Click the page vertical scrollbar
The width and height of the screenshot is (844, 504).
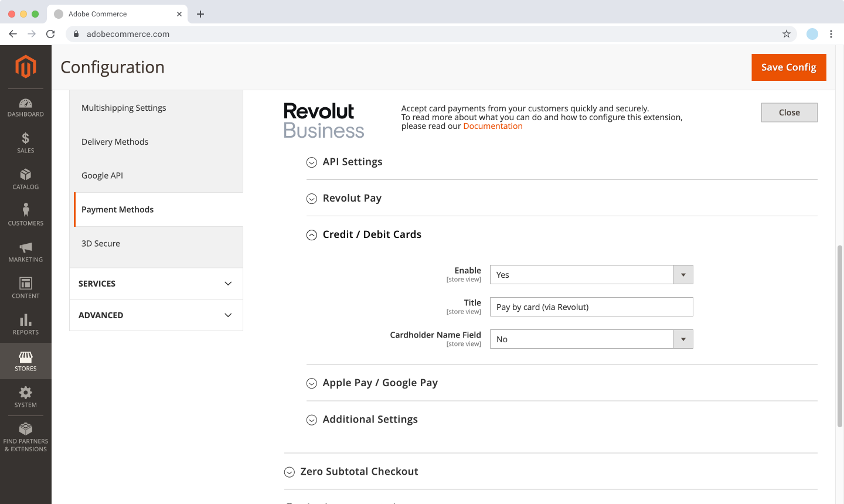click(x=840, y=336)
